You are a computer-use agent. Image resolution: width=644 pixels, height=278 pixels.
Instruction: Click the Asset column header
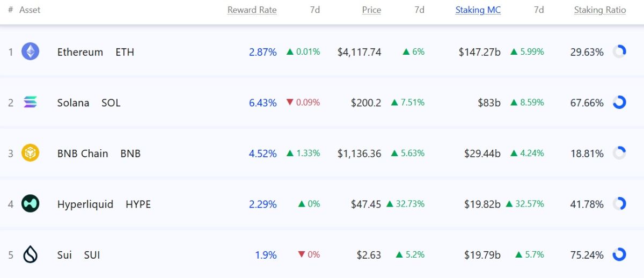click(30, 10)
